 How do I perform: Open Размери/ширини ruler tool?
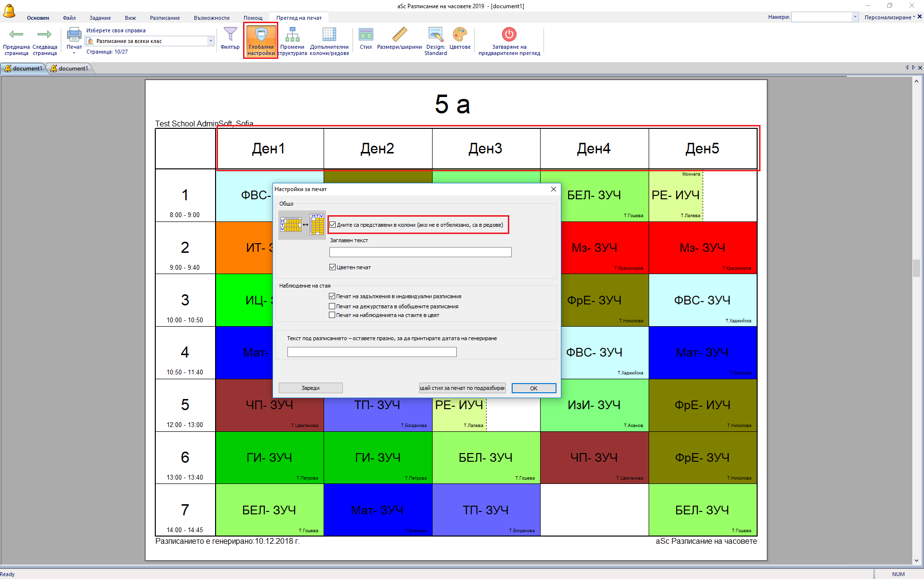(x=399, y=35)
